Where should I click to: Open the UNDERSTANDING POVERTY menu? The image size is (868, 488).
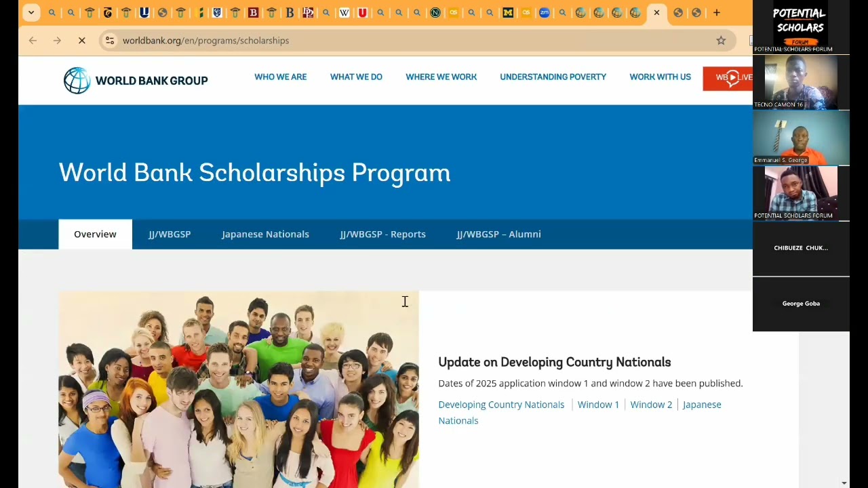[553, 77]
